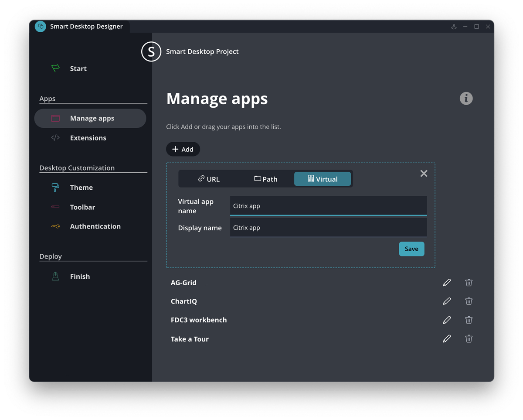Select the Virtual tab
The height and width of the screenshot is (420, 523).
point(323,179)
